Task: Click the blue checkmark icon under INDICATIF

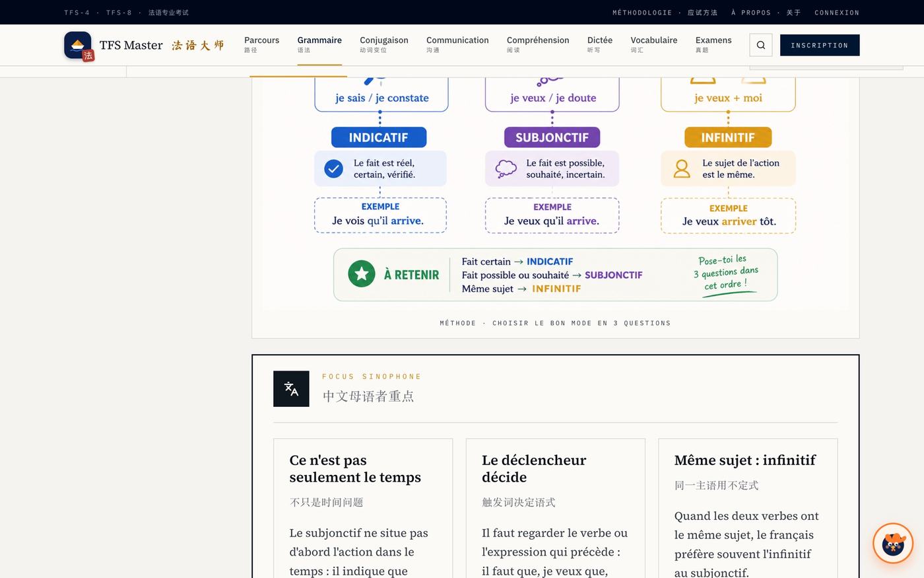Action: [334, 168]
